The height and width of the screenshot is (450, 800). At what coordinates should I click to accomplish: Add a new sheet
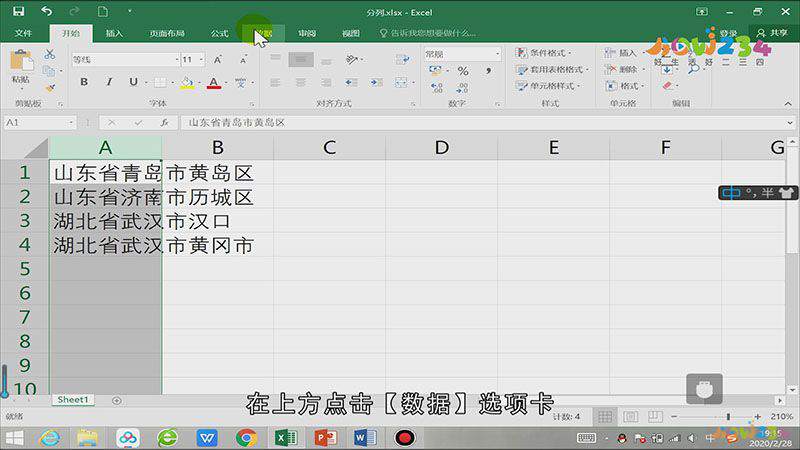[116, 401]
